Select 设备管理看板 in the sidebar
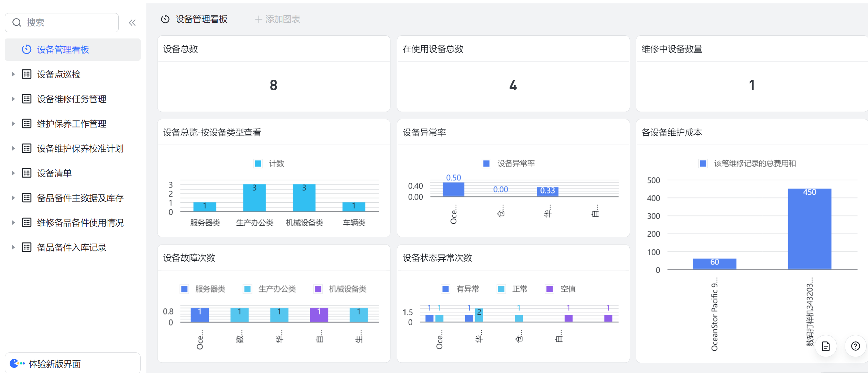868x373 pixels. 63,50
